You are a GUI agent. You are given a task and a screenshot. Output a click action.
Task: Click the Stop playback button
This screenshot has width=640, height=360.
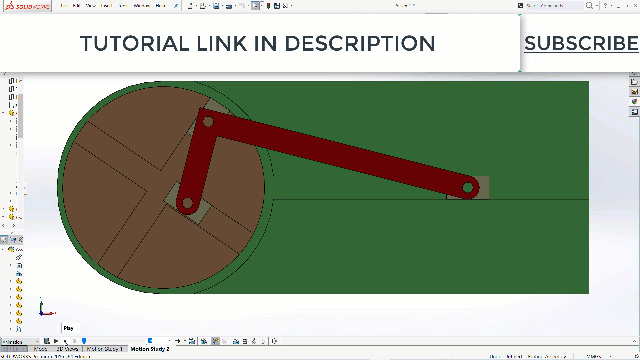tap(74, 341)
